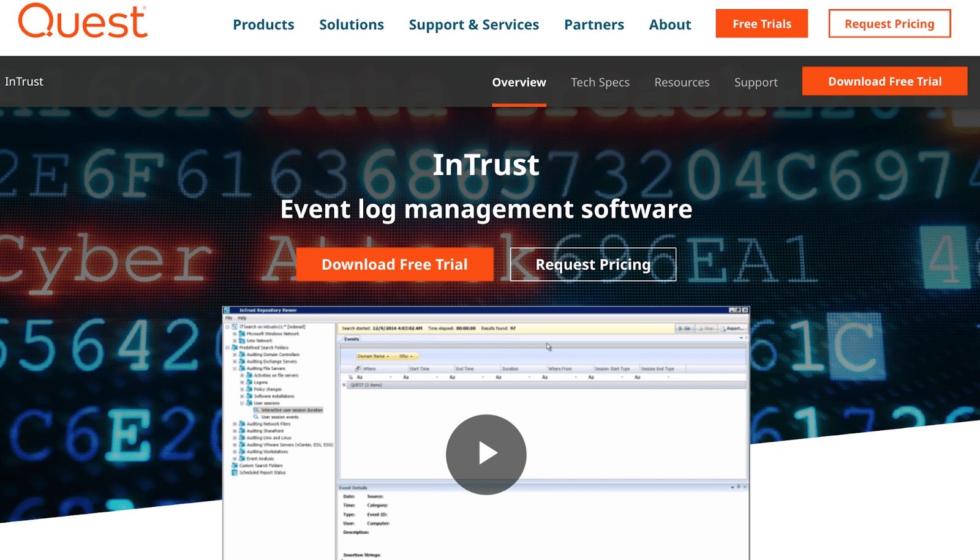The width and height of the screenshot is (980, 560).
Task: Click the "Duration" column header
Action: tap(523, 368)
